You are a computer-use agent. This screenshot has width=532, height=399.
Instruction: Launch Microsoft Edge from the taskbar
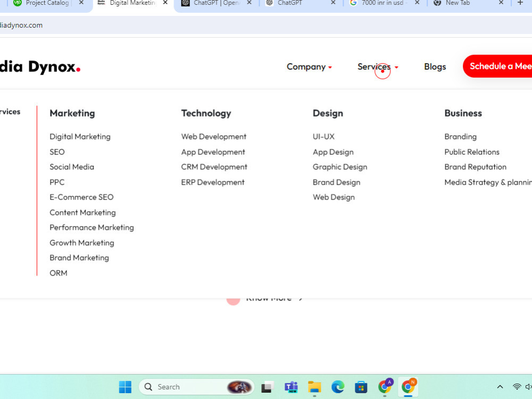pyautogui.click(x=338, y=387)
